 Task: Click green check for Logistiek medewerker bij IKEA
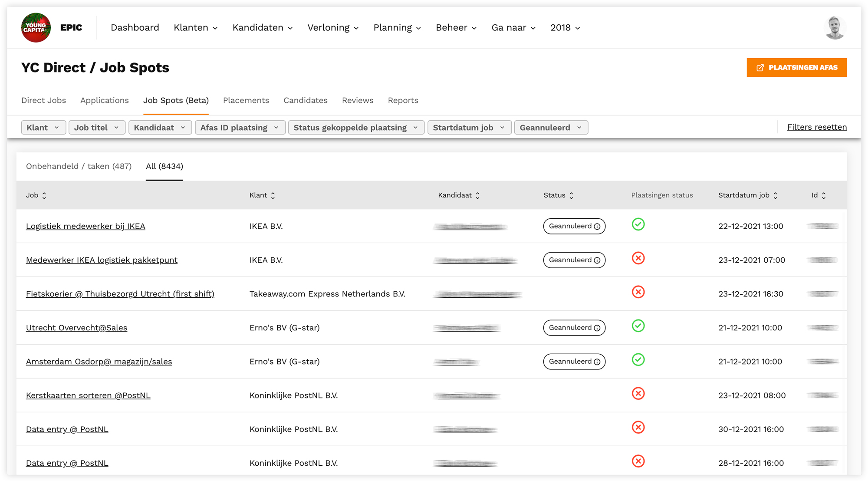(638, 224)
